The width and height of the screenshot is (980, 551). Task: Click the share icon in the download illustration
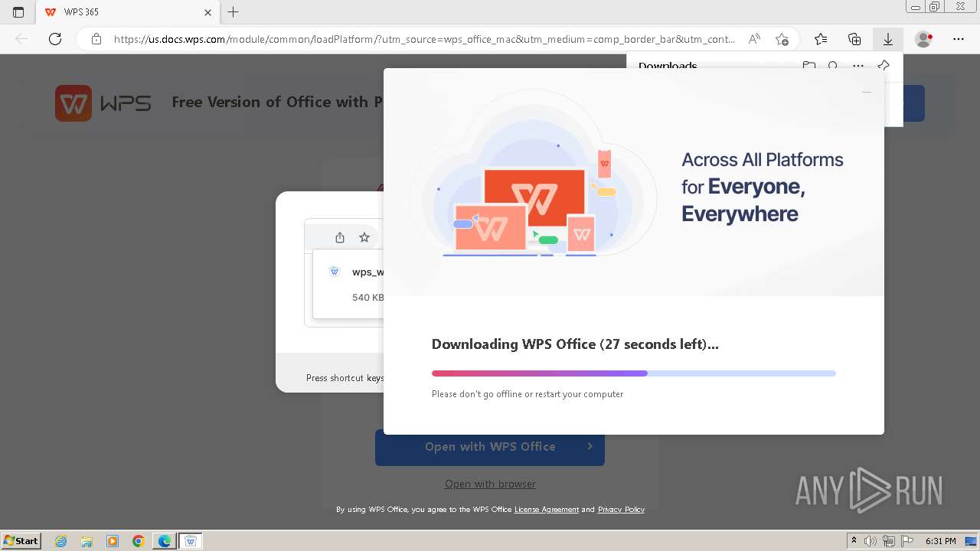340,237
